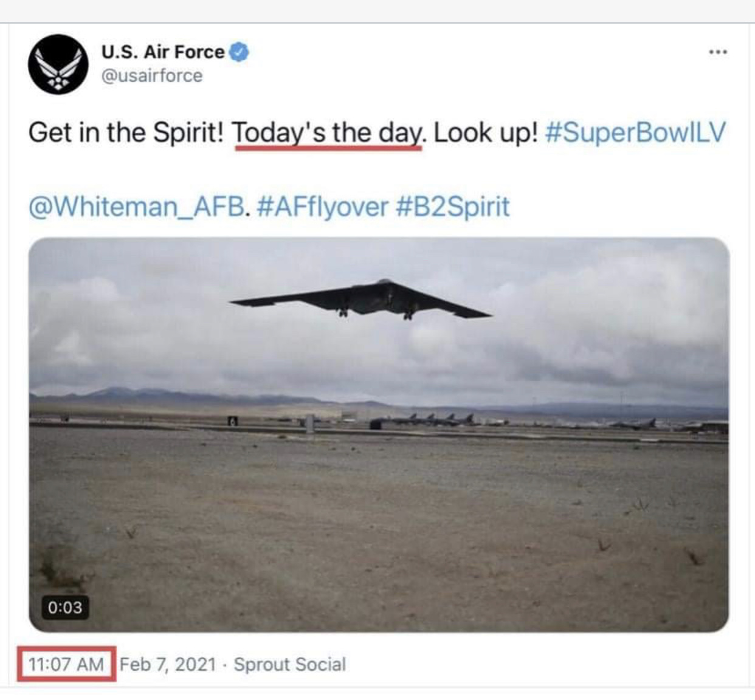Click the Feb 7, 2021 date
This screenshot has width=755, height=700.
pyautogui.click(x=168, y=664)
